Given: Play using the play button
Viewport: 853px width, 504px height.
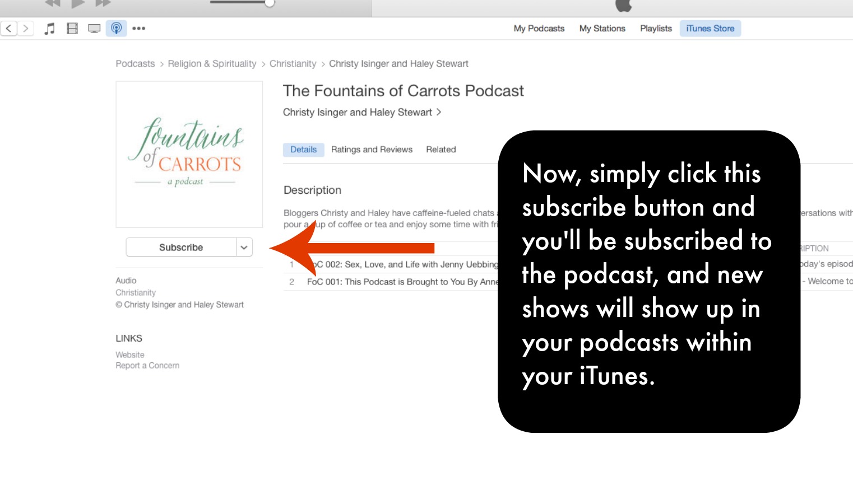Looking at the screenshot, I should tap(78, 3).
